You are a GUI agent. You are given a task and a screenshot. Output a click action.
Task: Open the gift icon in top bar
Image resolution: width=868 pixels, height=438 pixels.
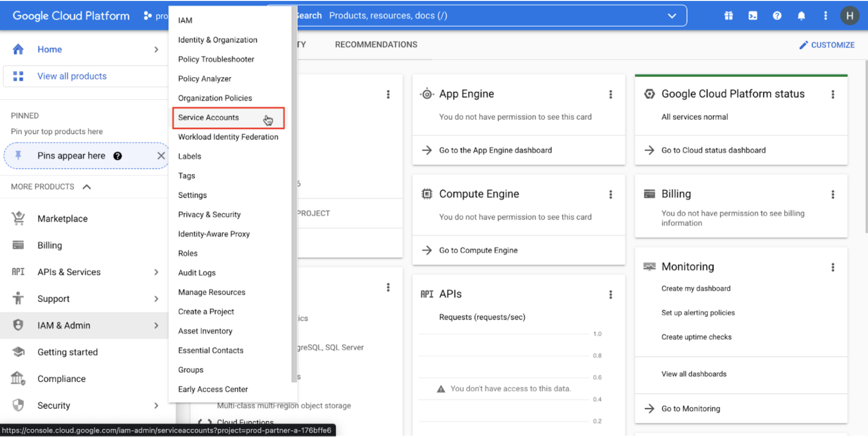point(728,16)
